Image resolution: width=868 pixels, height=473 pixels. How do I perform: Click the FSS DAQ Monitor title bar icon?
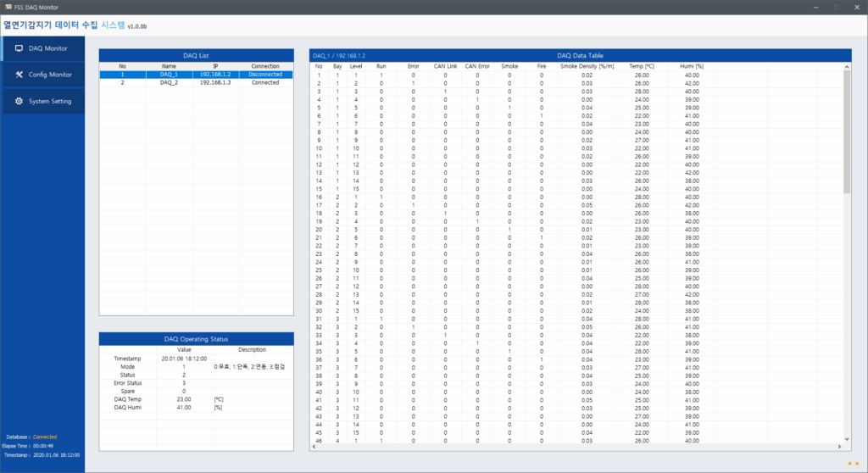click(7, 6)
